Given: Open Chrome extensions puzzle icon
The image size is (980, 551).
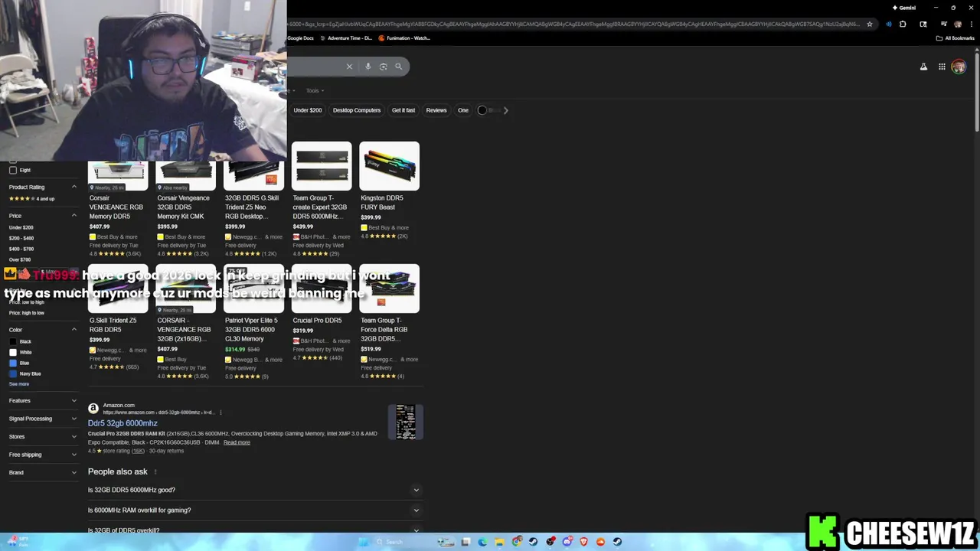Looking at the screenshot, I should pyautogui.click(x=903, y=24).
